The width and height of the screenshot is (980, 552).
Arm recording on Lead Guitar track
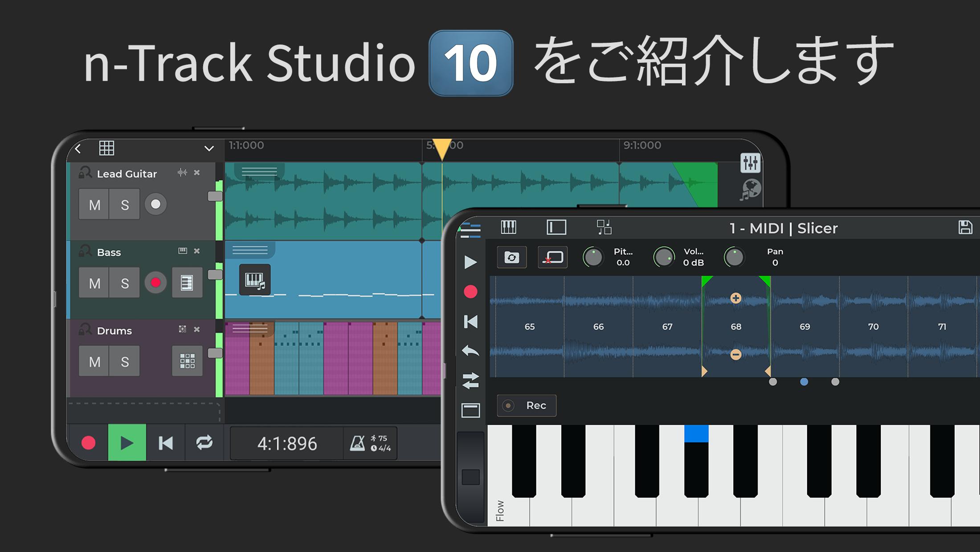coord(155,204)
